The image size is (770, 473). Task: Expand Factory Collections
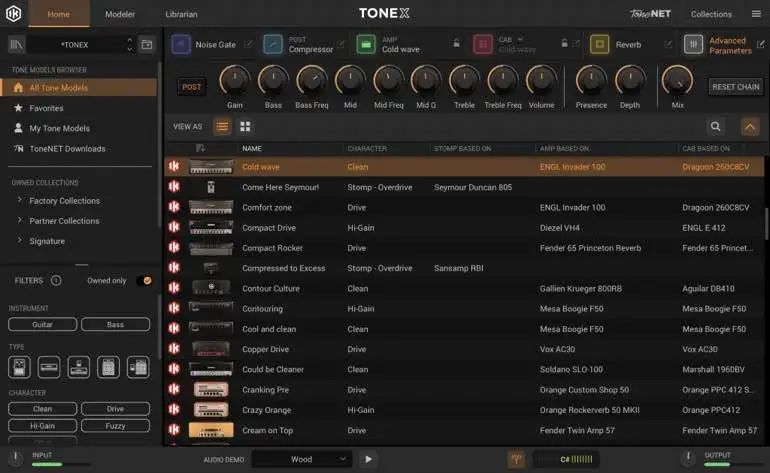pyautogui.click(x=20, y=200)
